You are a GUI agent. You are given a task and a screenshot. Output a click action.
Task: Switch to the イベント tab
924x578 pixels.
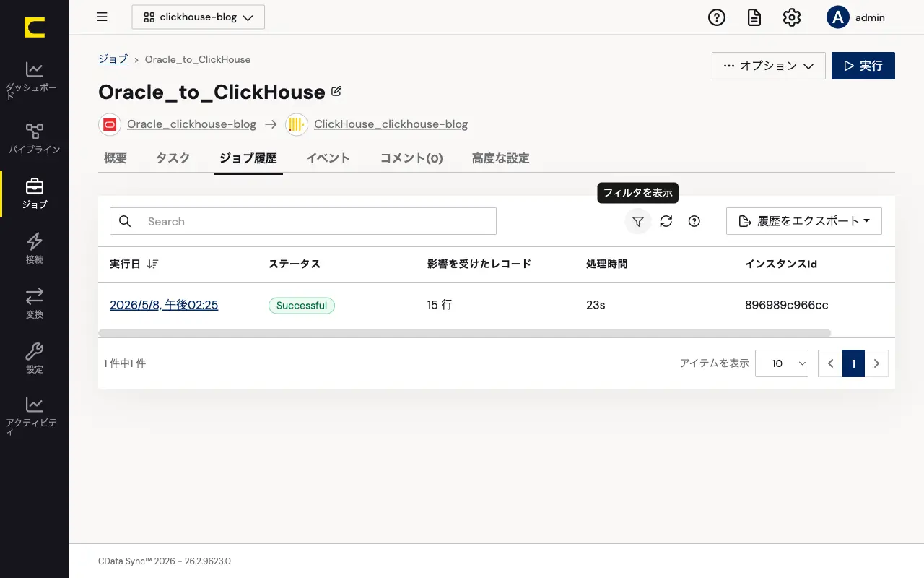328,158
